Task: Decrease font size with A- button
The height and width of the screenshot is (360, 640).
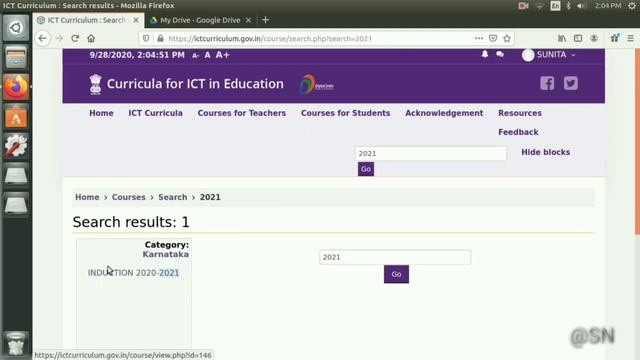Action: coord(196,56)
